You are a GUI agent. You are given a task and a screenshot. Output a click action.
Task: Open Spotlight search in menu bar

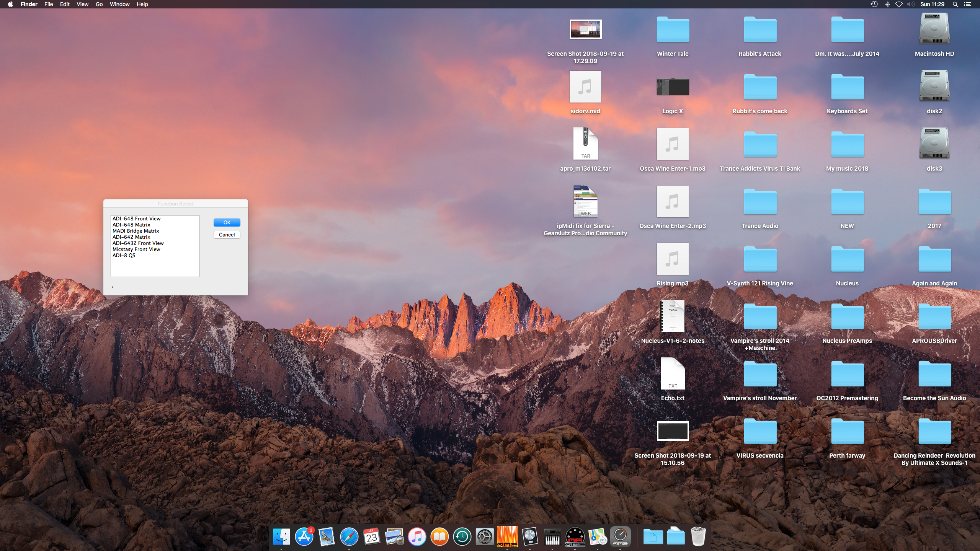955,4
